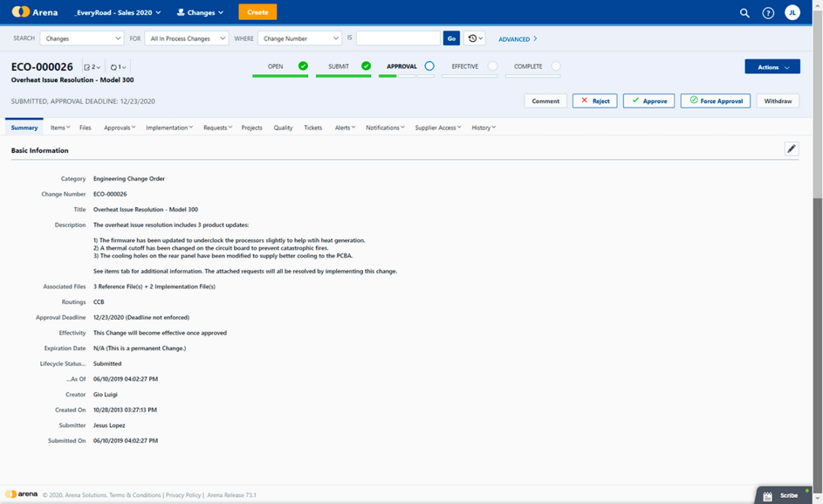823x504 pixels.
Task: Click the Complete stage circle indicator
Action: pyautogui.click(x=556, y=66)
